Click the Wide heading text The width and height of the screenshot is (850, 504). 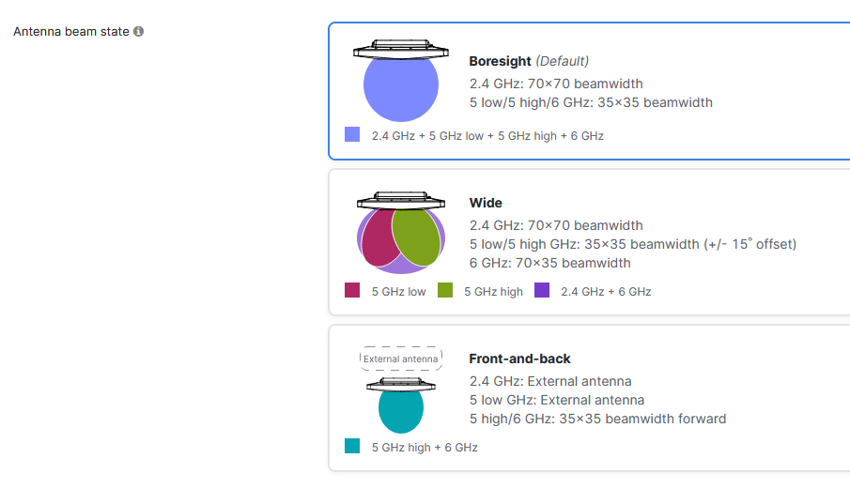pos(486,203)
